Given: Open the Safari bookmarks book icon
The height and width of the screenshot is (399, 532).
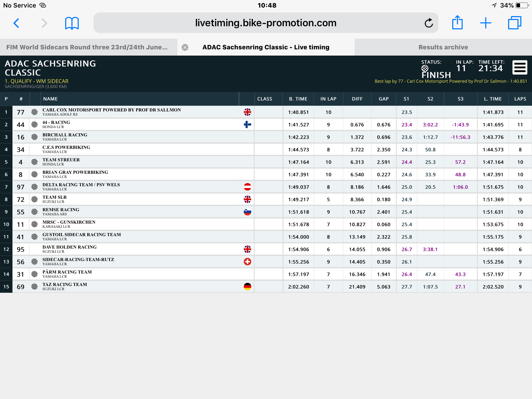Looking at the screenshot, I should pyautogui.click(x=72, y=23).
